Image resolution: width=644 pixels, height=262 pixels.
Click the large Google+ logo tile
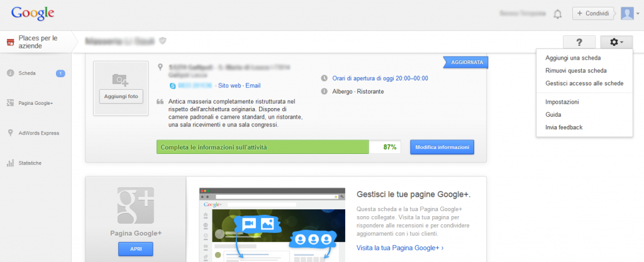136,205
